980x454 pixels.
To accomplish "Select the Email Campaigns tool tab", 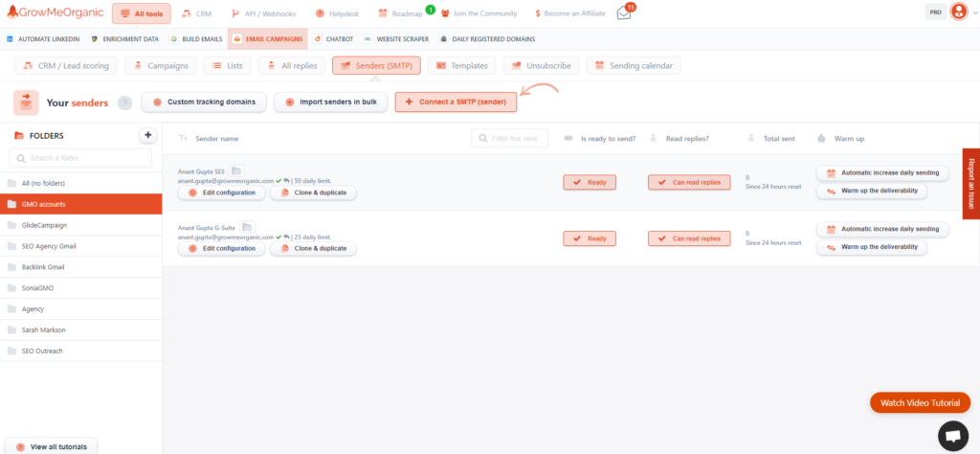I will tap(268, 38).
